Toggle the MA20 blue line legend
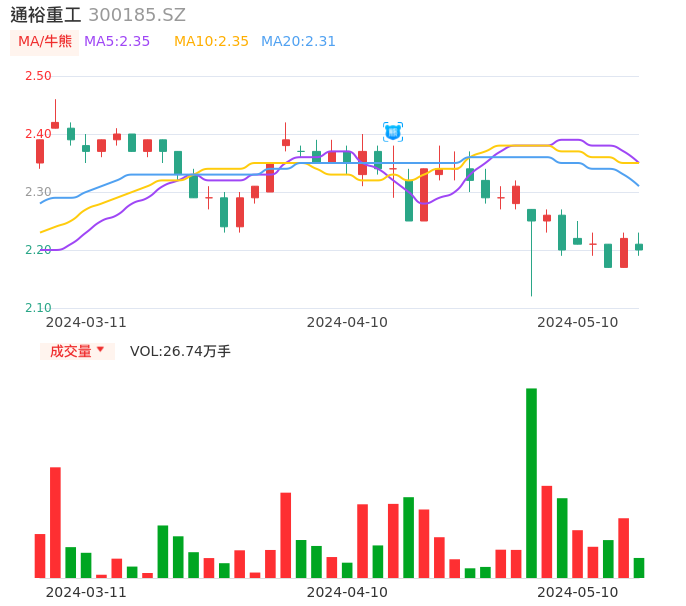 tap(298, 42)
